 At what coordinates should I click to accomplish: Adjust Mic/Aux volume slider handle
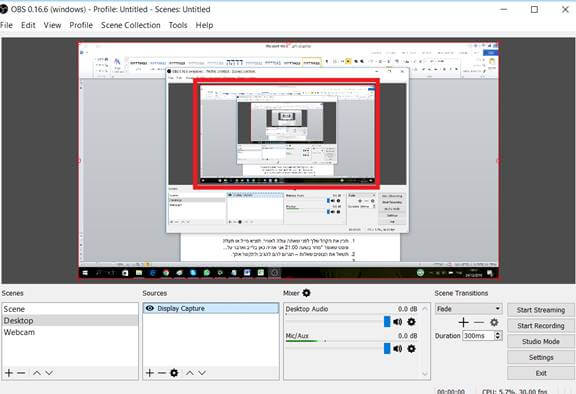tap(387, 348)
